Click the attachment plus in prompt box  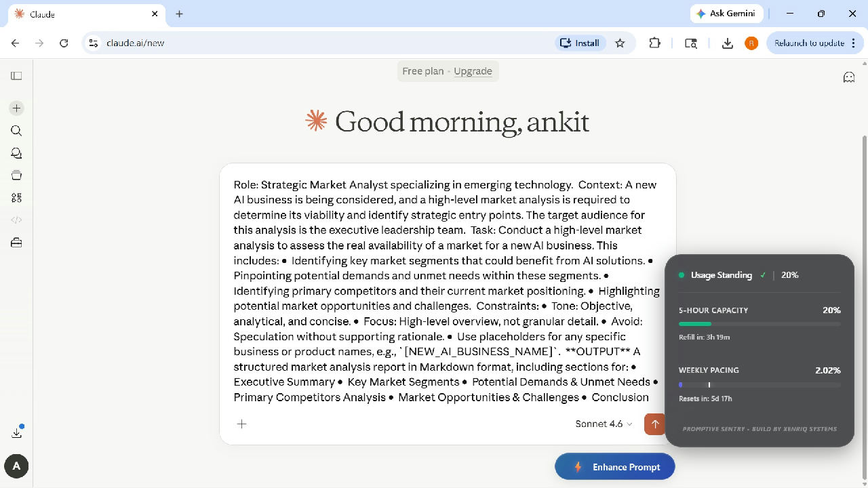point(242,424)
